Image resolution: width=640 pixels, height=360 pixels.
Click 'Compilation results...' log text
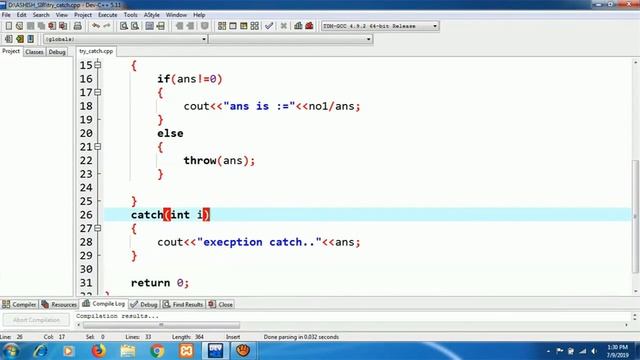tap(117, 316)
